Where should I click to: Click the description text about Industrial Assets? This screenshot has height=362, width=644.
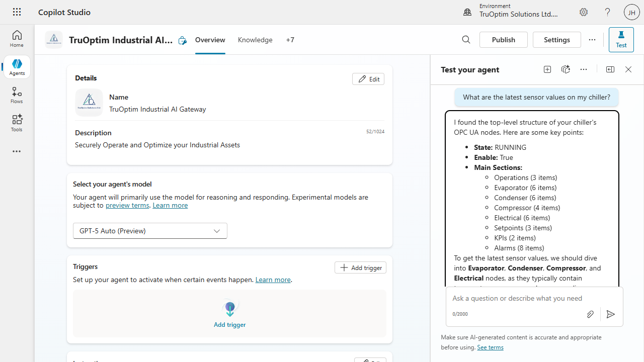pyautogui.click(x=157, y=145)
